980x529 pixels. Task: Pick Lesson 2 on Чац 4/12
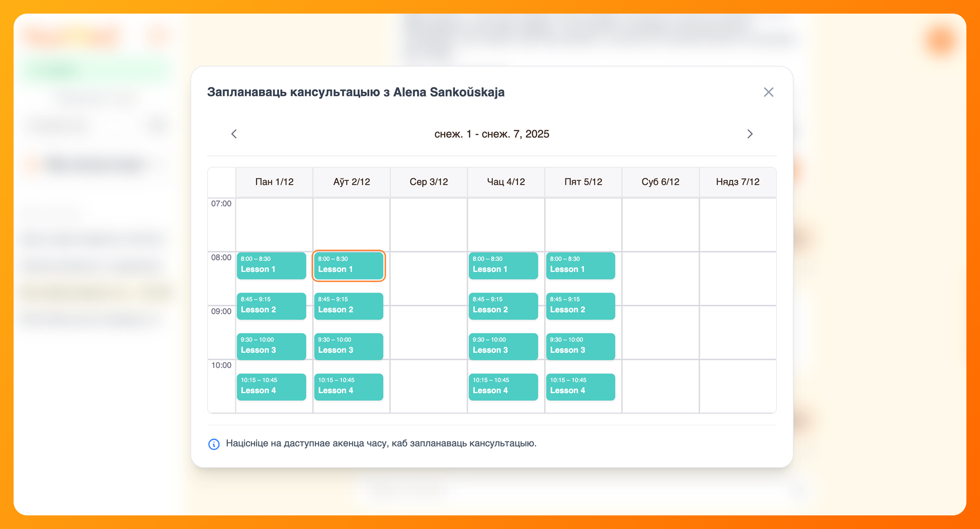coord(503,306)
